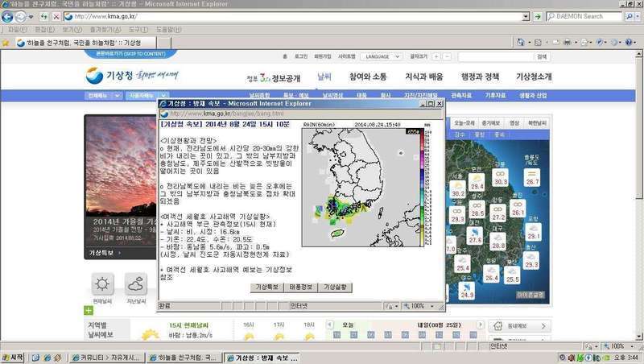This screenshot has width=644, height=364.
Task: Click the IE Forward arrow button
Action: pos(21,17)
